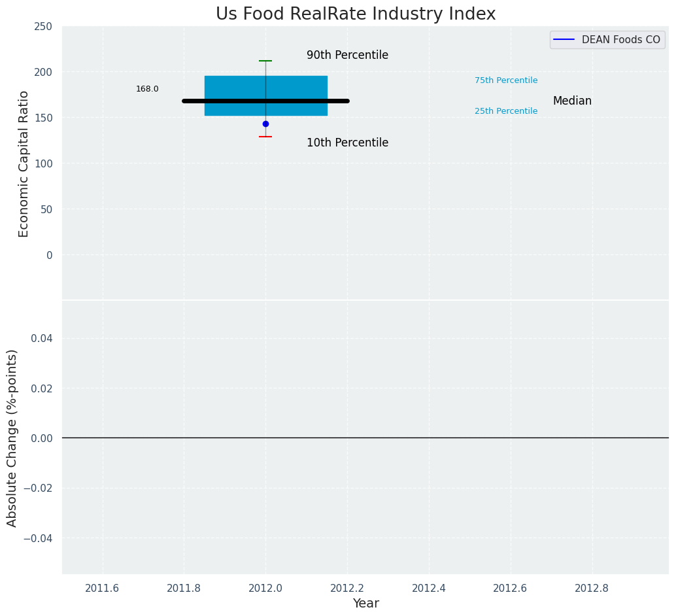Click the red 10th percentile whisker cap
The height and width of the screenshot is (616, 676).
click(x=265, y=137)
